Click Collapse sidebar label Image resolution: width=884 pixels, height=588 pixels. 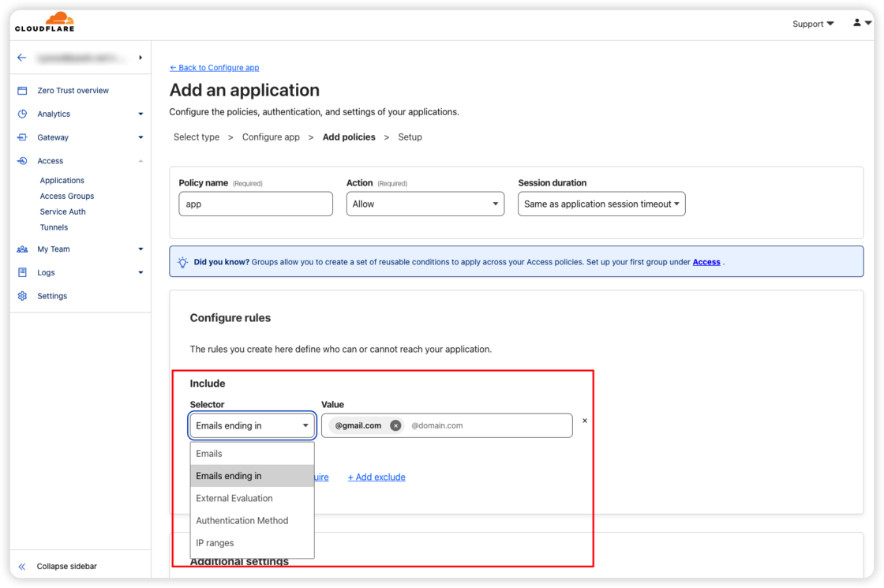tap(66, 567)
